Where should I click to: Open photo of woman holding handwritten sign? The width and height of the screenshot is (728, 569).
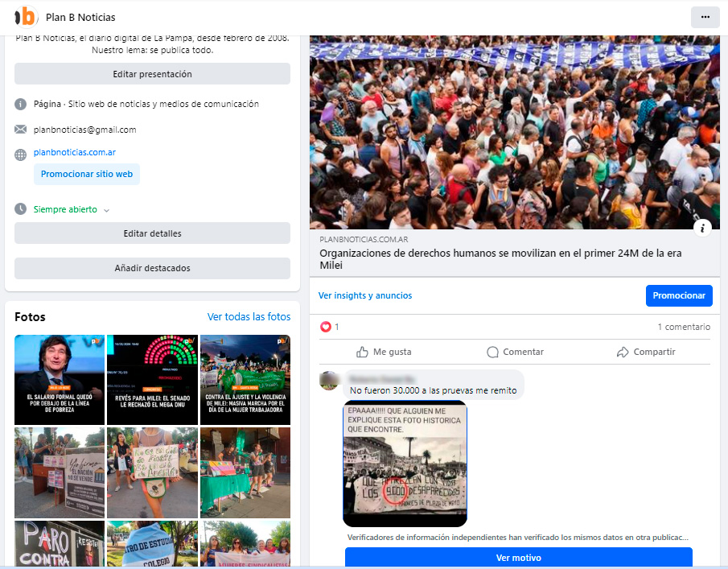click(x=152, y=472)
